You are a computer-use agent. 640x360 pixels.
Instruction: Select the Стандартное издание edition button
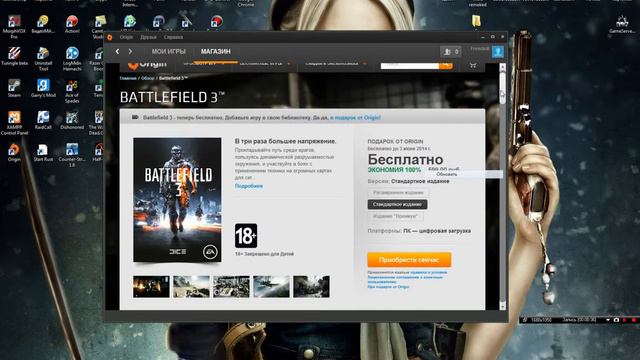pos(397,204)
